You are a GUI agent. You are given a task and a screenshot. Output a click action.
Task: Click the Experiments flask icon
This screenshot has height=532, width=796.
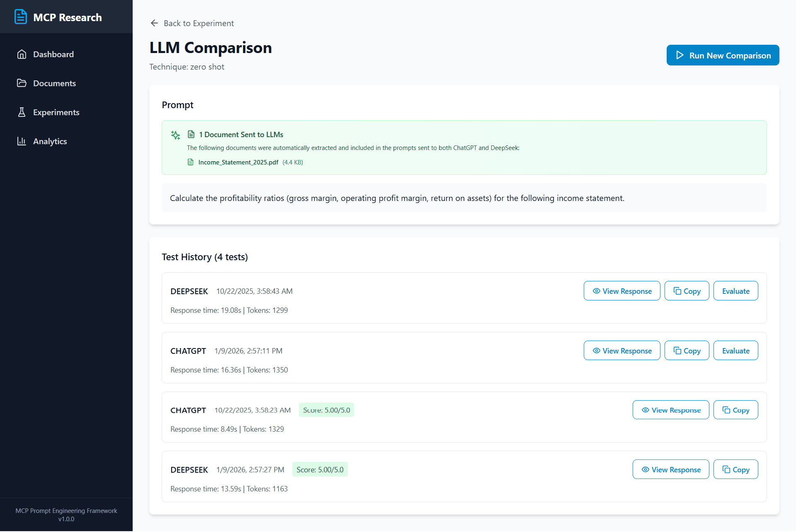pos(22,112)
